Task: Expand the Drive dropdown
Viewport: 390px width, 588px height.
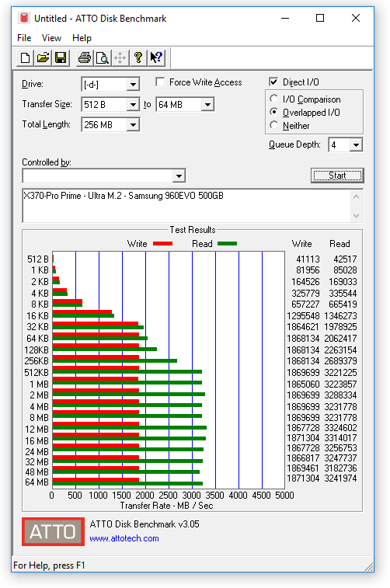Action: pos(133,85)
